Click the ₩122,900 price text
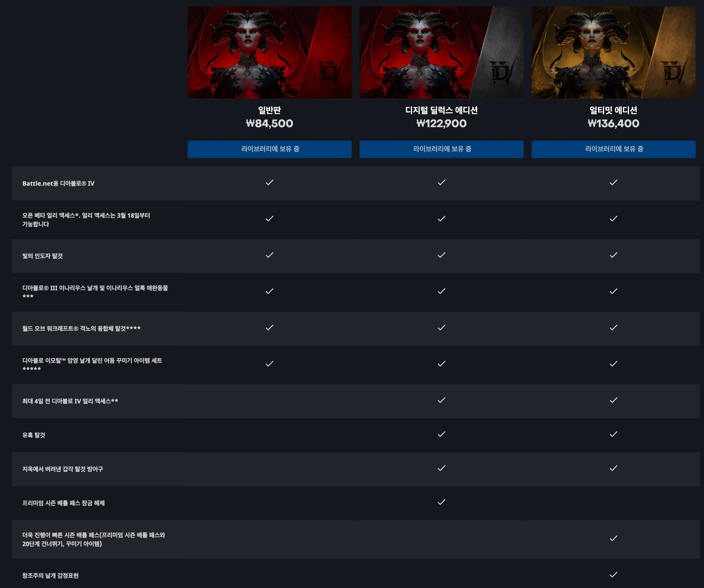704x588 pixels. click(442, 123)
